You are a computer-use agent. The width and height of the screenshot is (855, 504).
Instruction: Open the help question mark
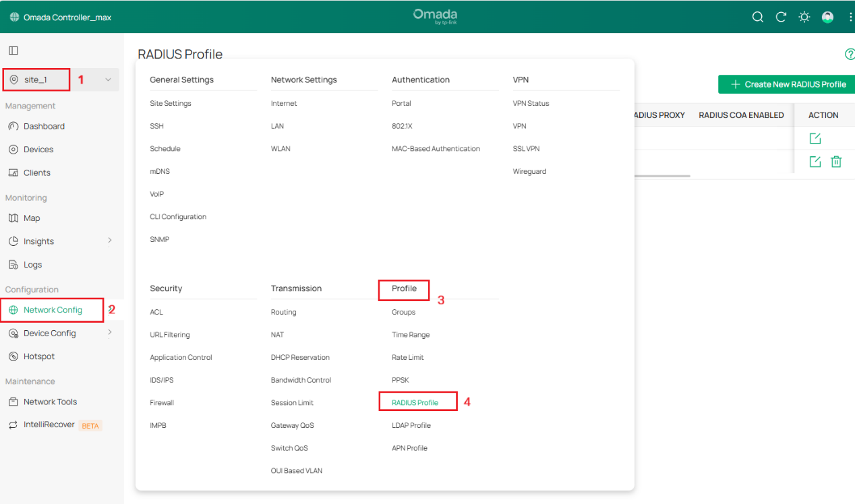pos(850,54)
